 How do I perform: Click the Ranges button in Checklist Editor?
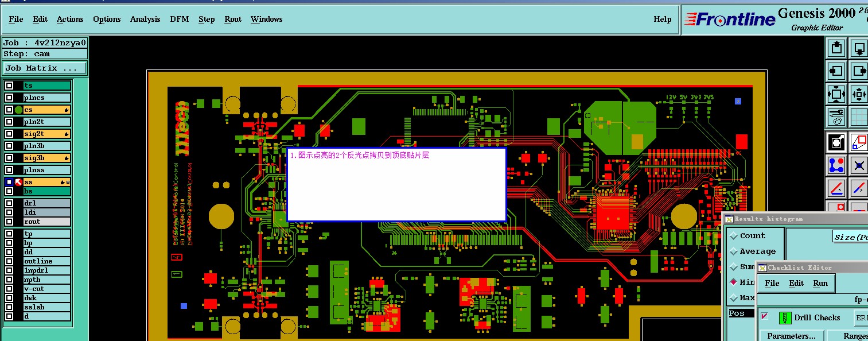pos(848,336)
